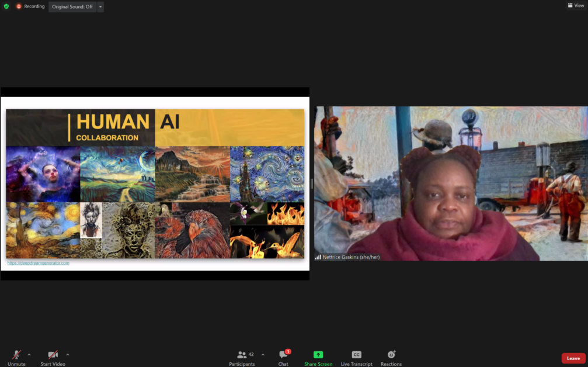Click the flames artwork on the slide
Viewport: 588px width, 367px height.
click(x=286, y=214)
